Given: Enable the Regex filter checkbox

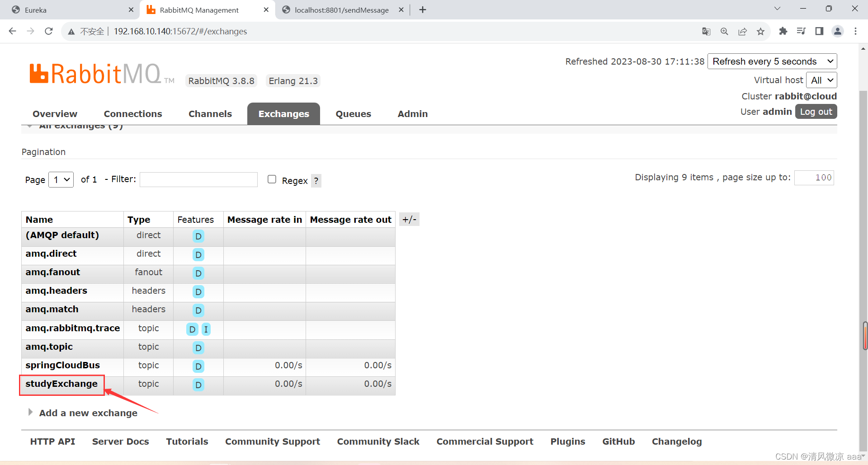Looking at the screenshot, I should [x=272, y=179].
